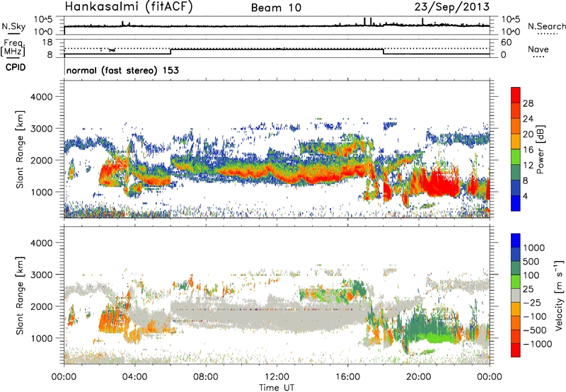This screenshot has width=566, height=392.
Task: Click the date 23/Sep/2013
Action: point(451,7)
